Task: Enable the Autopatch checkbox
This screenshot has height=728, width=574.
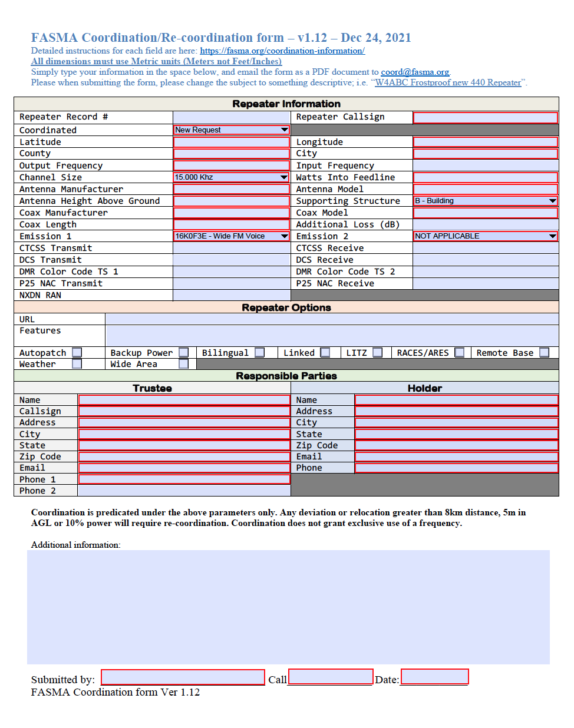Action: [77, 352]
